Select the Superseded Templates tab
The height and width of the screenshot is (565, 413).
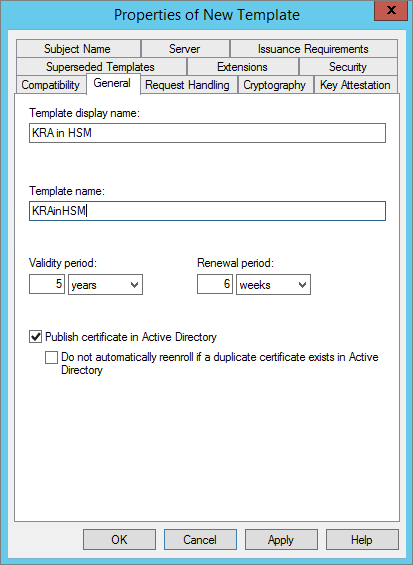(x=101, y=67)
